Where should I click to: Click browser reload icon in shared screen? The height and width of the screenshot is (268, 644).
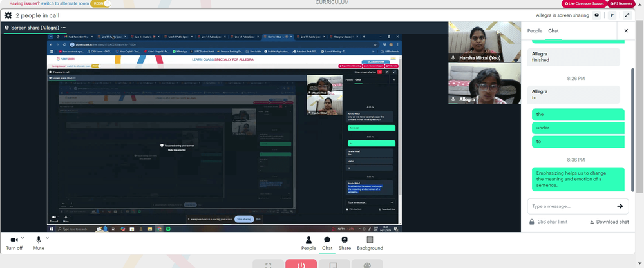click(64, 44)
